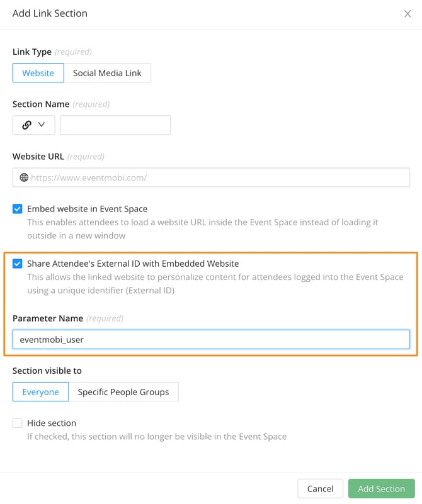This screenshot has height=504, width=422.
Task: Uncheck Embed website in Event Space checkbox
Action: (18, 209)
